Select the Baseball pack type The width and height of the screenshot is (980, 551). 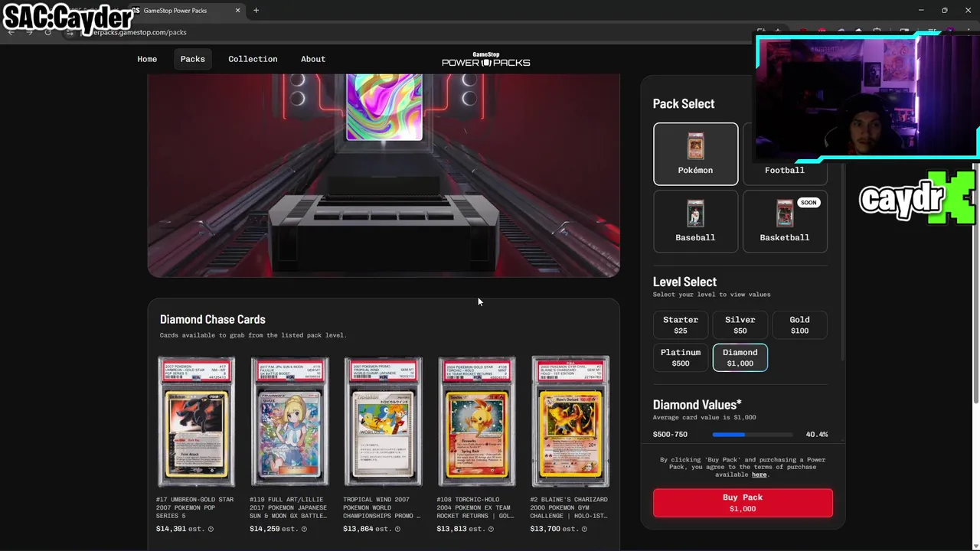click(x=695, y=221)
